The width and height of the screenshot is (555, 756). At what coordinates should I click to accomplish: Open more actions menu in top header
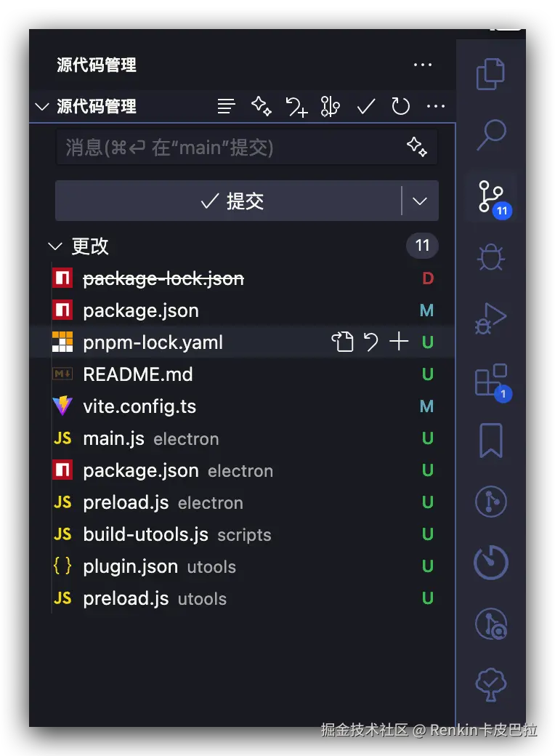423,65
